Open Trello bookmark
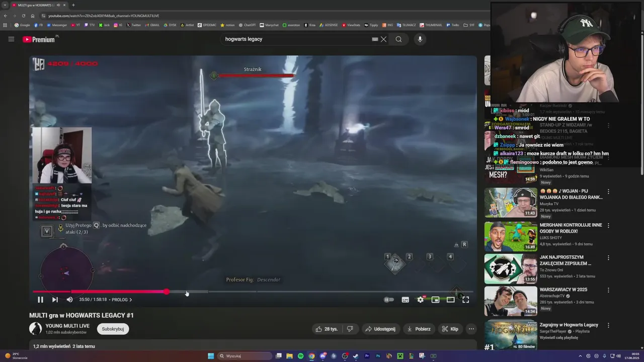 coord(453,25)
